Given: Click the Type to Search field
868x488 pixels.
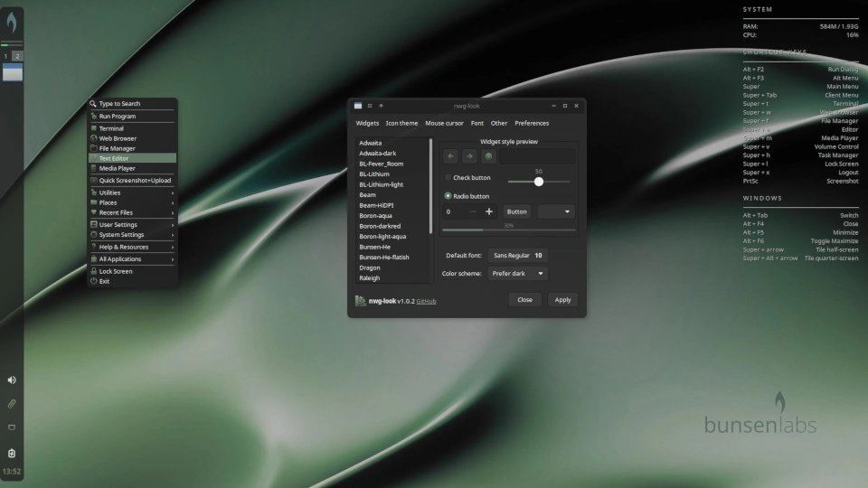Looking at the screenshot, I should pyautogui.click(x=132, y=103).
